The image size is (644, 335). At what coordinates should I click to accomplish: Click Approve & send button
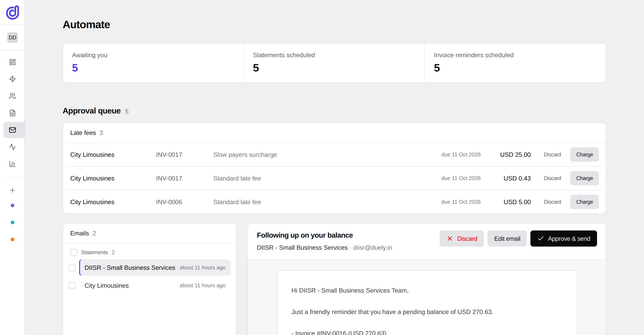pos(563,239)
